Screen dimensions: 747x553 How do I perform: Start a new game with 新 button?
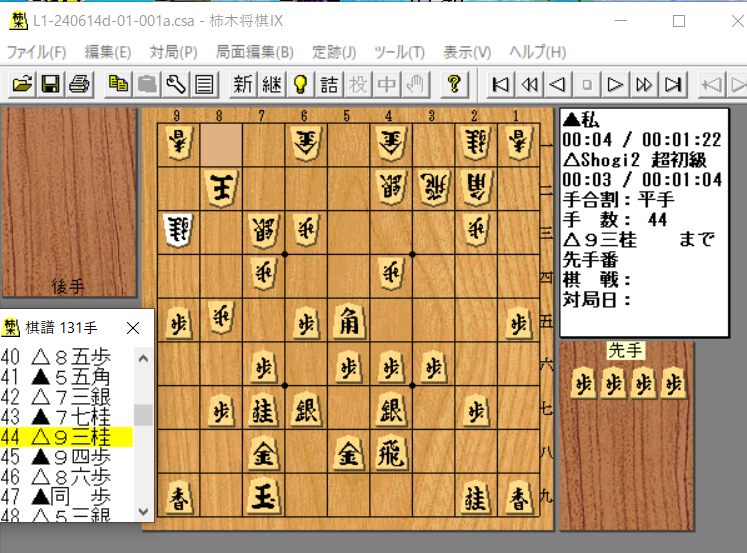tap(243, 85)
